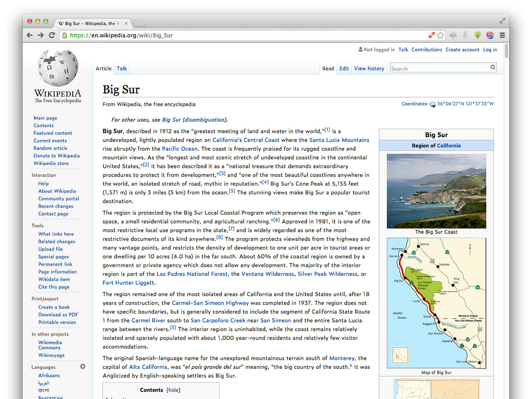Click the red plug icon in the address bar
Screen dimensions: 532x399
click(432, 35)
